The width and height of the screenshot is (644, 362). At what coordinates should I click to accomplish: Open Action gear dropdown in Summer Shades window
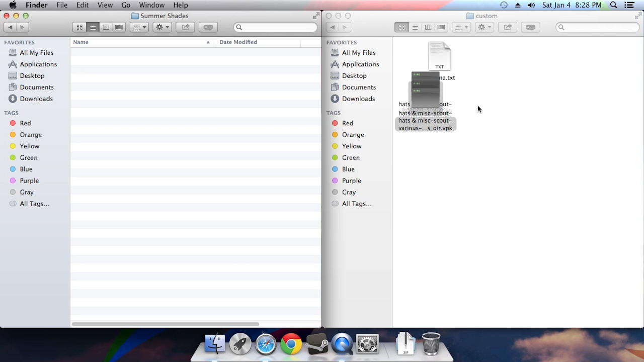pos(162,27)
